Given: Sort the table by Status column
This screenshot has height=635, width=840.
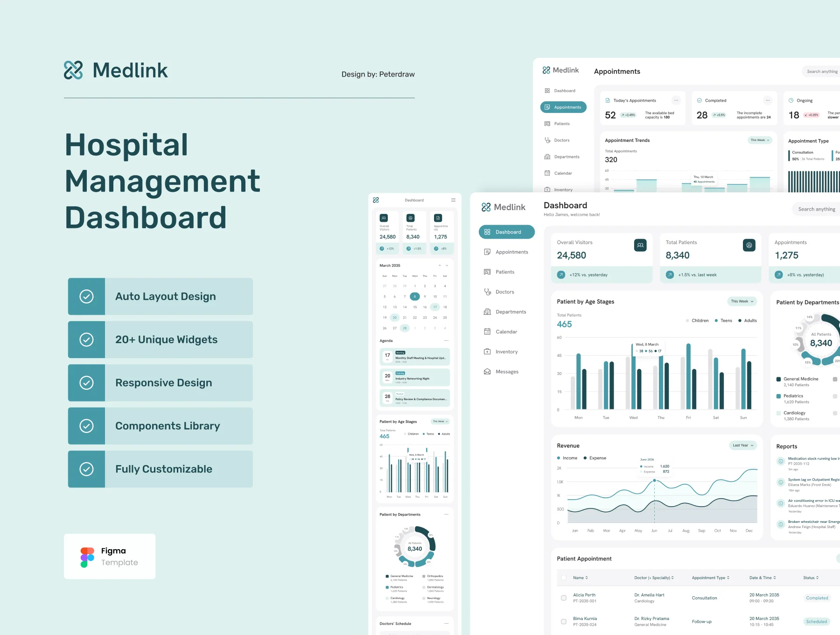Looking at the screenshot, I should coord(811,578).
